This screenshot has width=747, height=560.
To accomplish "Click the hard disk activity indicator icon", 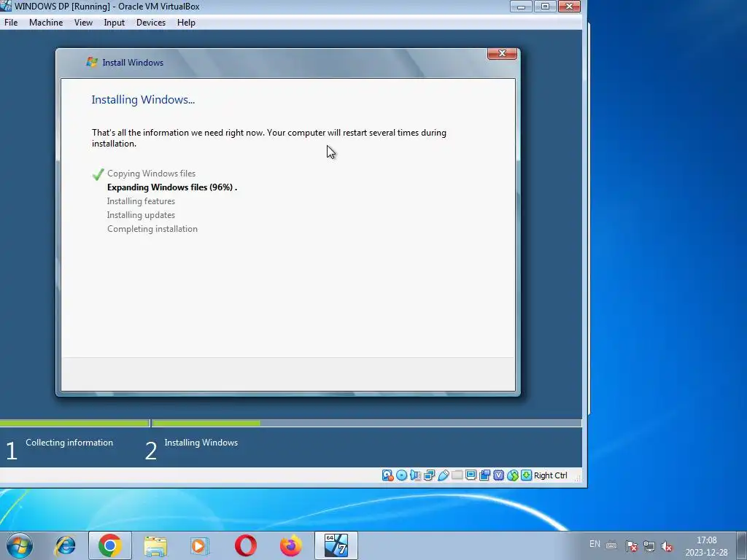I will [388, 475].
